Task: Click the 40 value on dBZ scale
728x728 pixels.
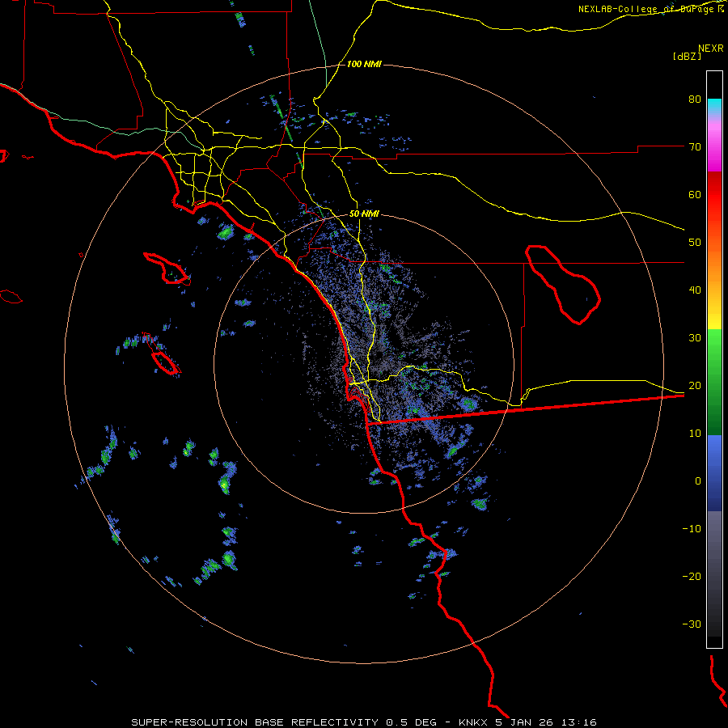Action: [695, 290]
